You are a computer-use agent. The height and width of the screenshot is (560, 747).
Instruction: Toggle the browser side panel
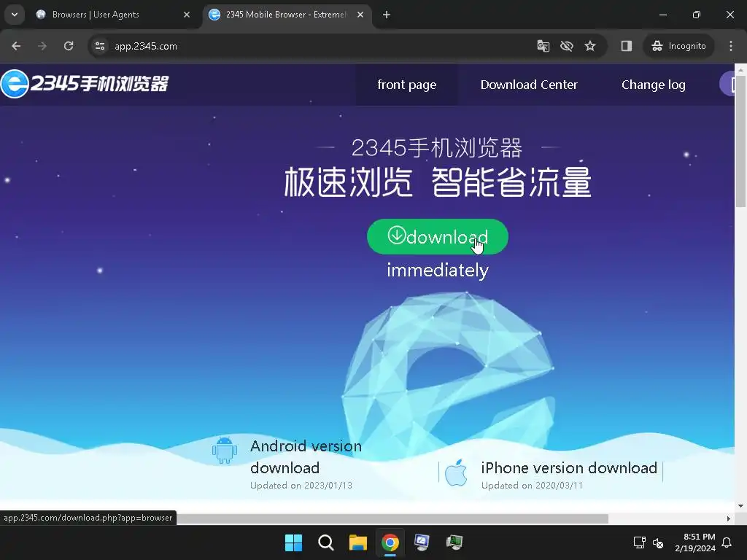pos(627,46)
